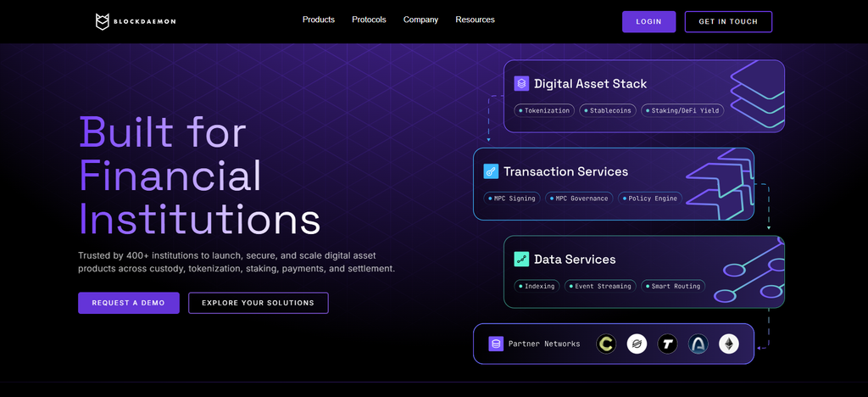This screenshot has height=397, width=868.
Task: Select the Ethereum partner network logo
Action: pos(729,344)
